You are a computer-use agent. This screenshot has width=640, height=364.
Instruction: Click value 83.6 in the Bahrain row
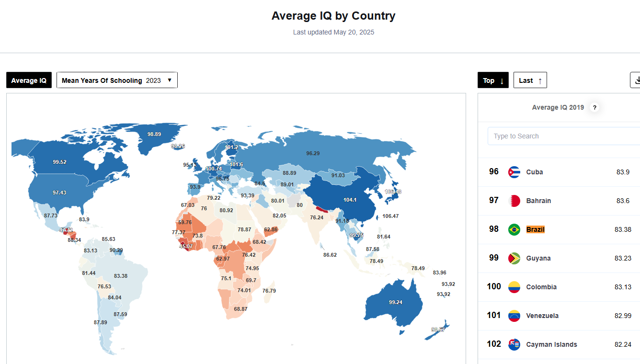pyautogui.click(x=623, y=201)
